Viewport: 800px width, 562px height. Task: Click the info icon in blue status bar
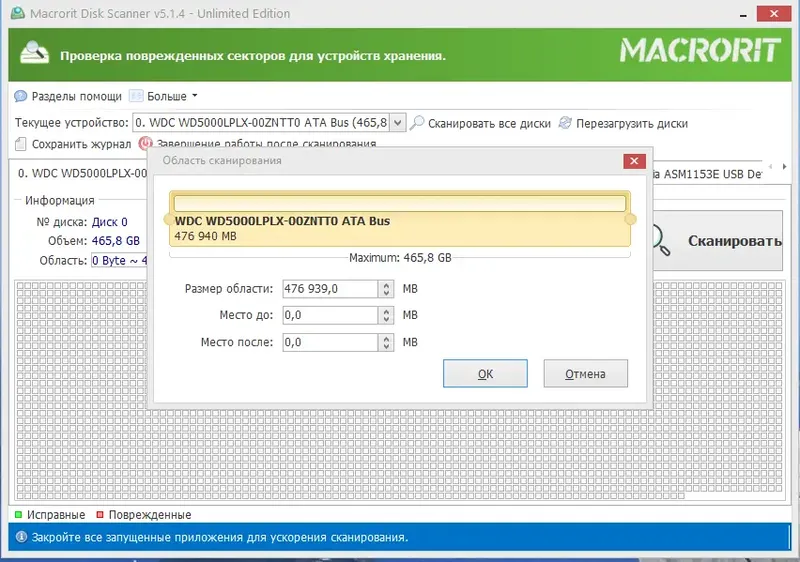tap(21, 537)
